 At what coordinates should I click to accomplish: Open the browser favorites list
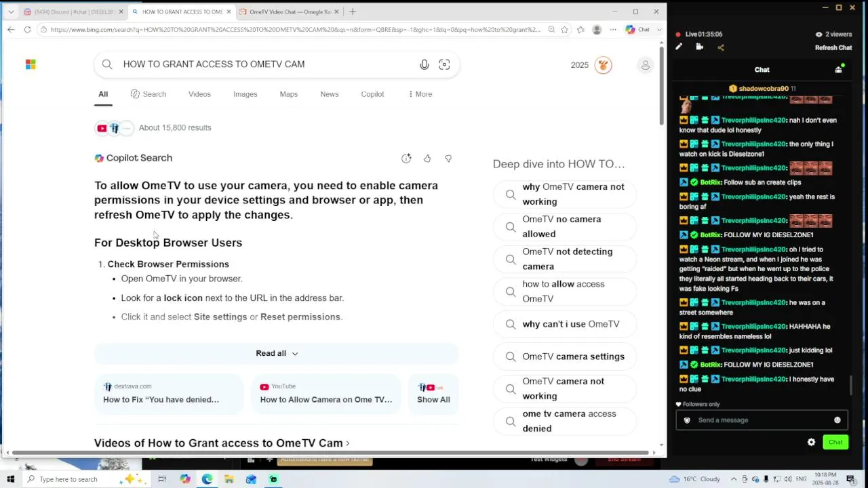(x=580, y=30)
